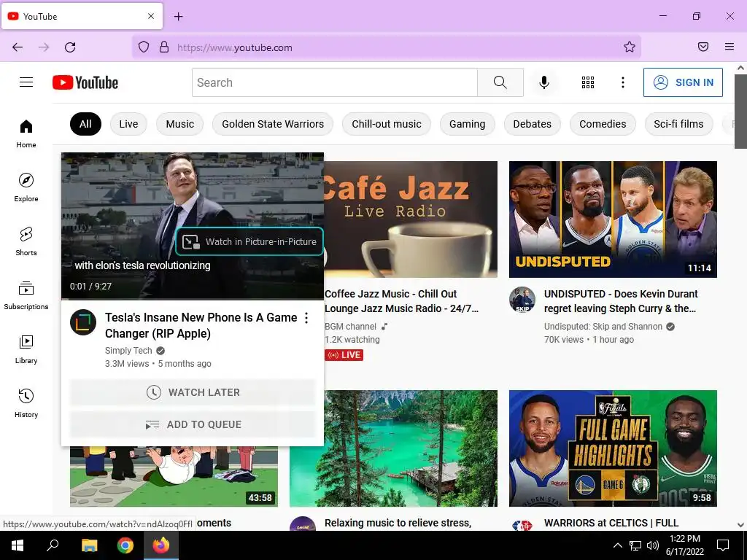Open Subscriptions in the sidebar
The image size is (747, 560).
tap(26, 296)
